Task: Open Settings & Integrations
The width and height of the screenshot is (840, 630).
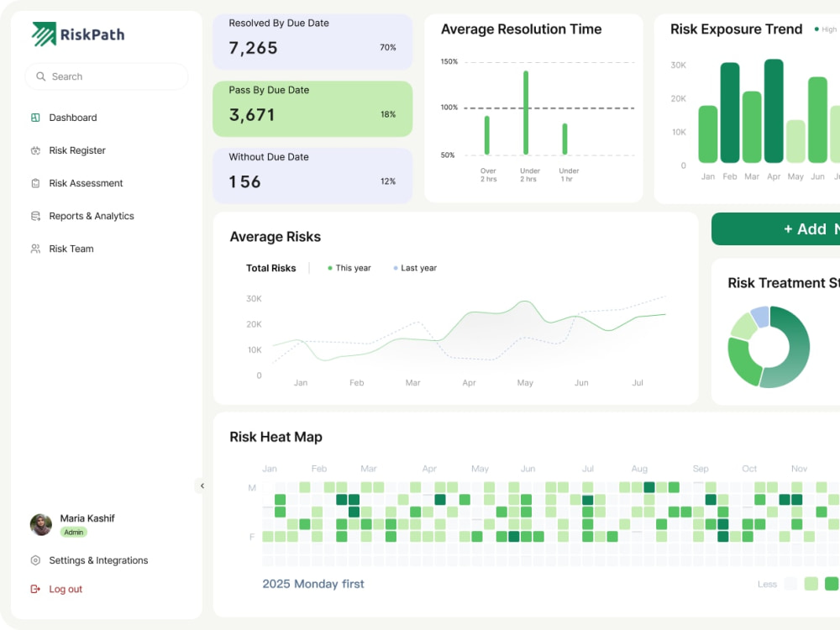Action: point(98,560)
